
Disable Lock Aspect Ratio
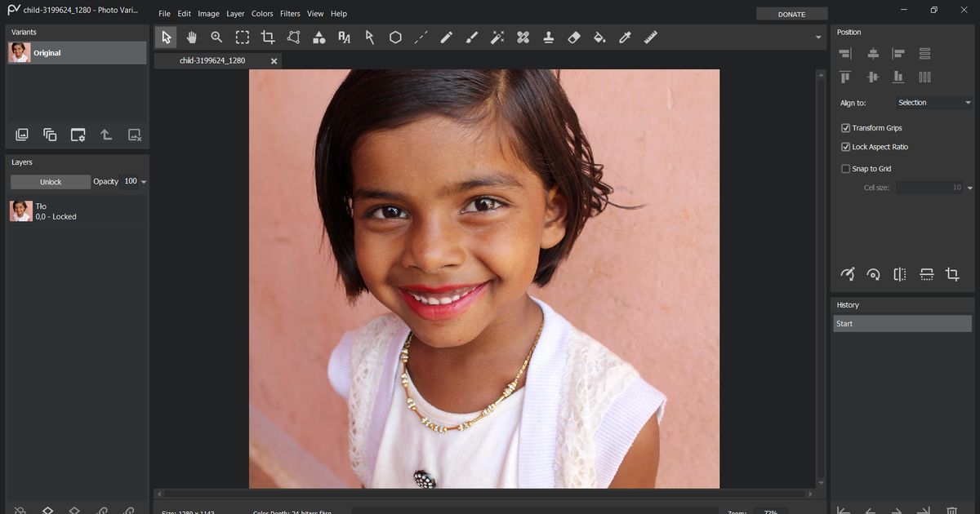click(x=846, y=147)
